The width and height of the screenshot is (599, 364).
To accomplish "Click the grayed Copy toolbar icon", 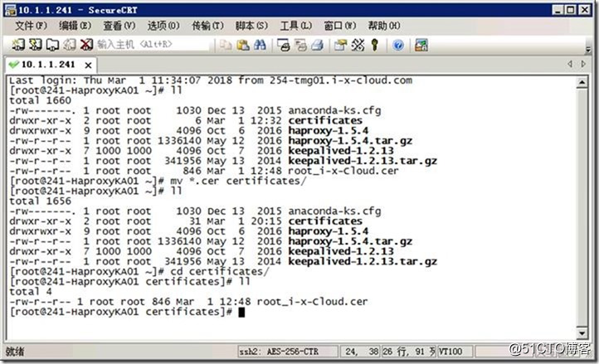I will pyautogui.click(x=226, y=45).
